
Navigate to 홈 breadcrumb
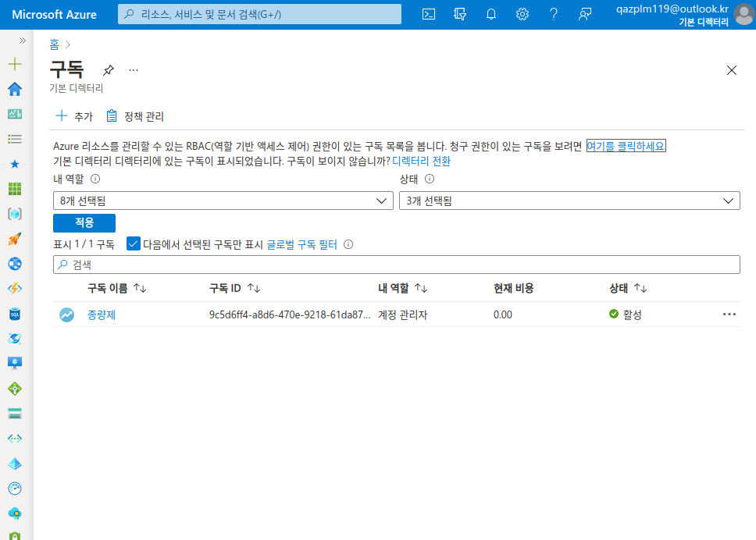54,44
